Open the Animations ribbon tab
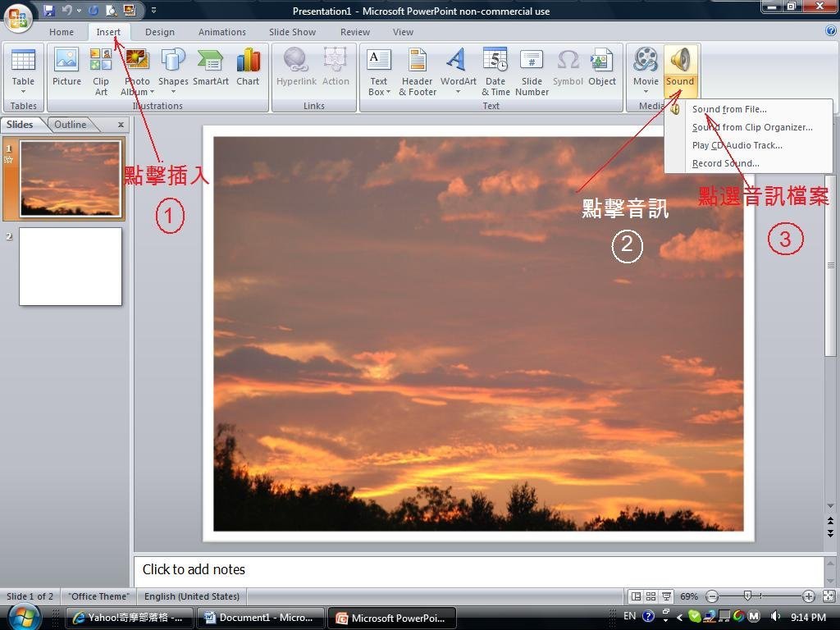This screenshot has height=630, width=840. (x=221, y=32)
